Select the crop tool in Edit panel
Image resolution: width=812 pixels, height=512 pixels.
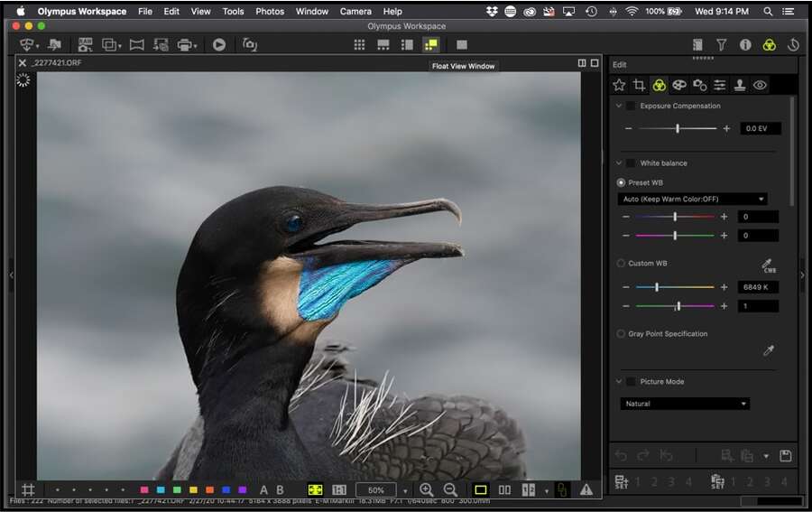tap(639, 85)
